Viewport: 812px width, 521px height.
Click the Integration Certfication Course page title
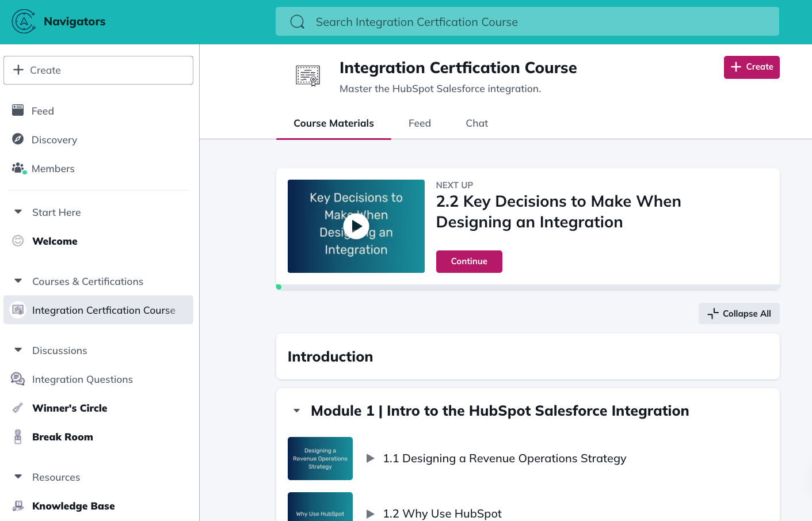[458, 68]
